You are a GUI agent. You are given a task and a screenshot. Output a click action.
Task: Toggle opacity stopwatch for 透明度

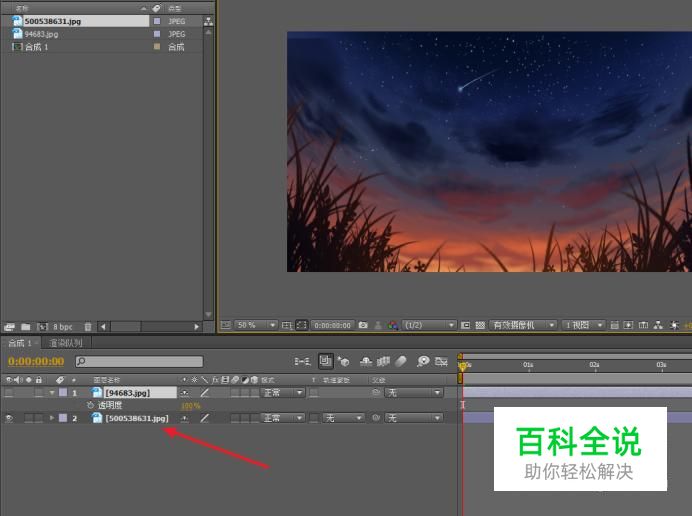tap(90, 405)
